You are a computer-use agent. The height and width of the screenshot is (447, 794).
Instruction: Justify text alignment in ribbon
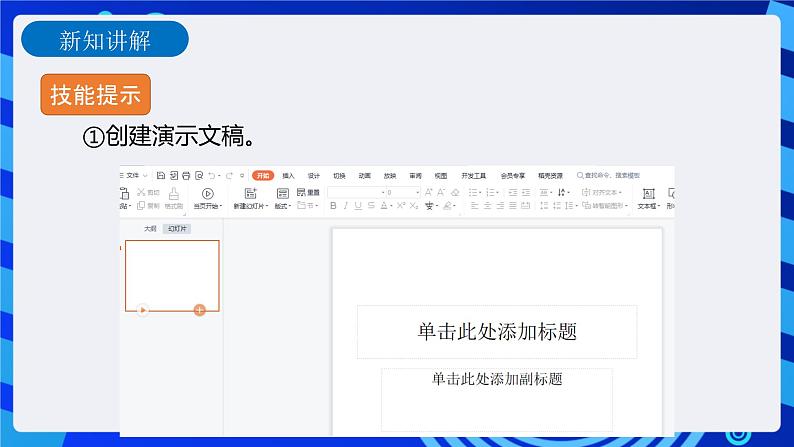(512, 205)
